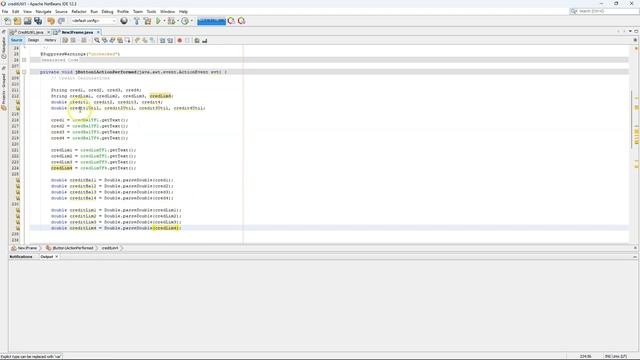
Task: Select the NewJFrame.java editor tab
Action: tap(77, 32)
